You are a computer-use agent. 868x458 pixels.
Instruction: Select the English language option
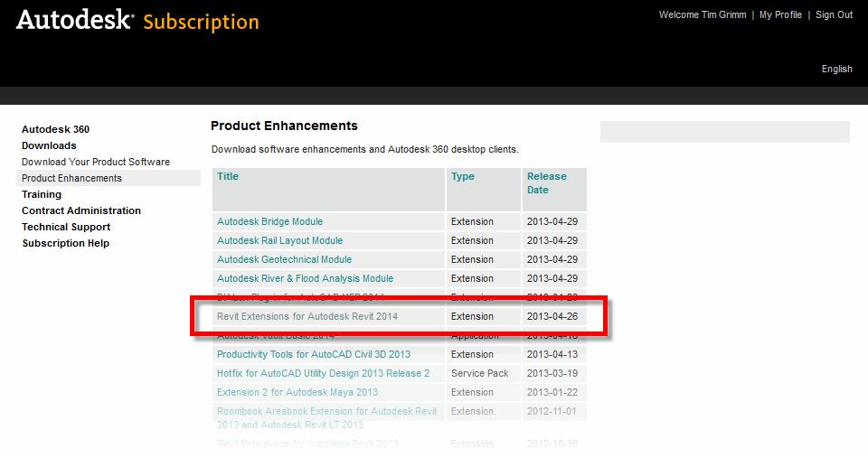pos(836,70)
